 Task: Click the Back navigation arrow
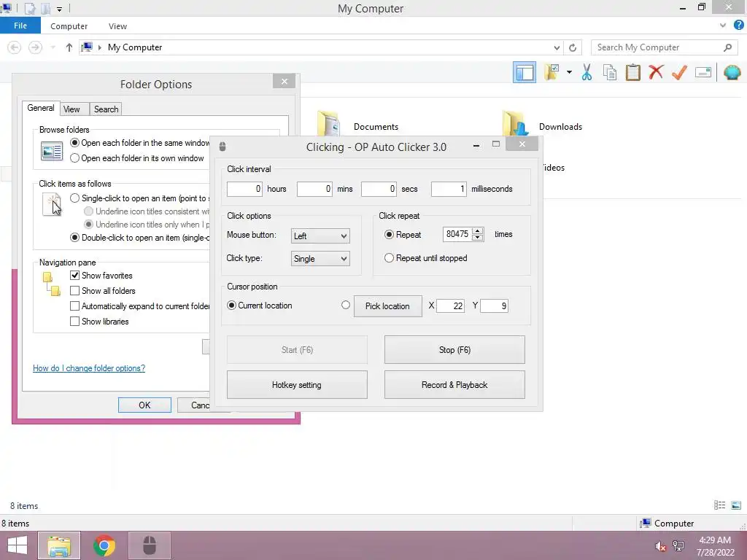click(15, 47)
